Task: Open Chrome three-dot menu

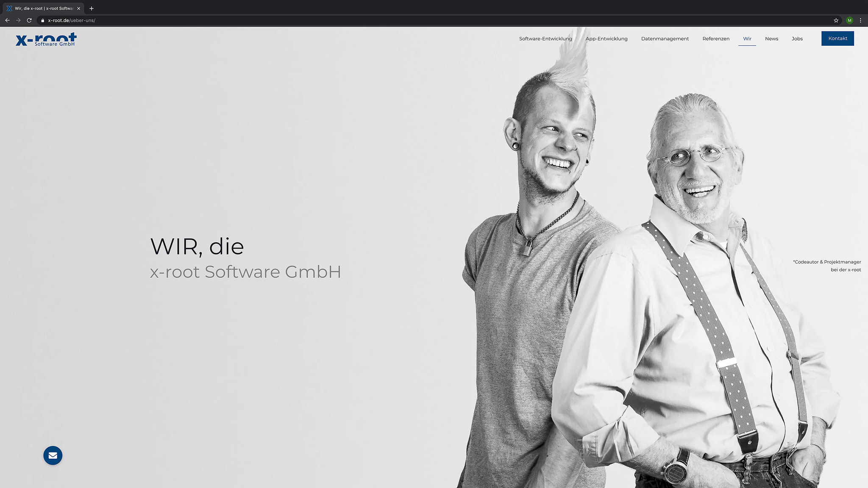Action: tap(860, 20)
